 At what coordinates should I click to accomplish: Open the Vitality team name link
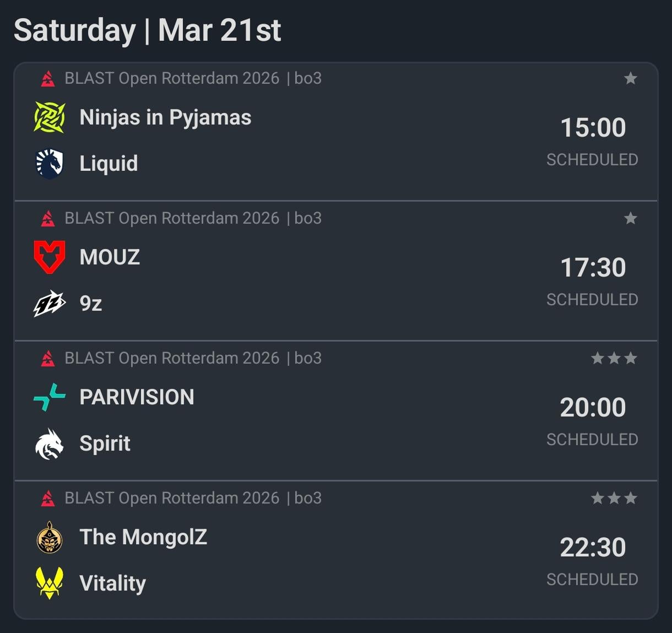coord(113,583)
